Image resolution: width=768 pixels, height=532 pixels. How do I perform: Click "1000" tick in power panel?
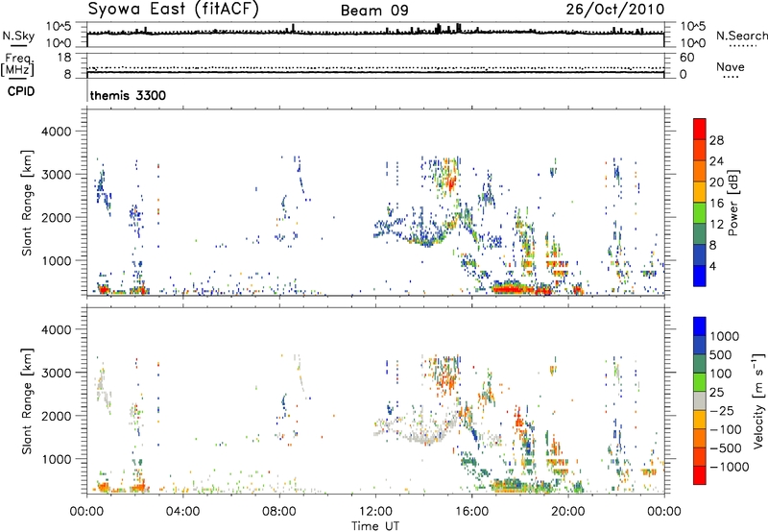57,260
